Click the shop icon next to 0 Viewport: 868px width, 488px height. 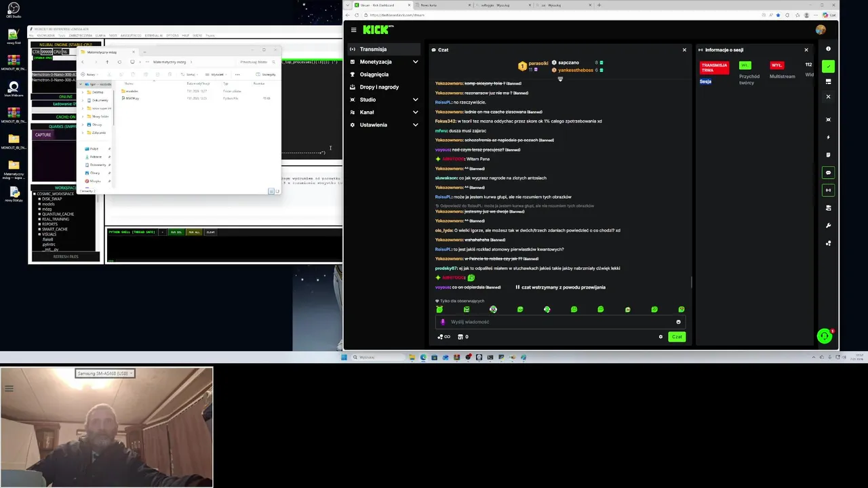coord(460,337)
